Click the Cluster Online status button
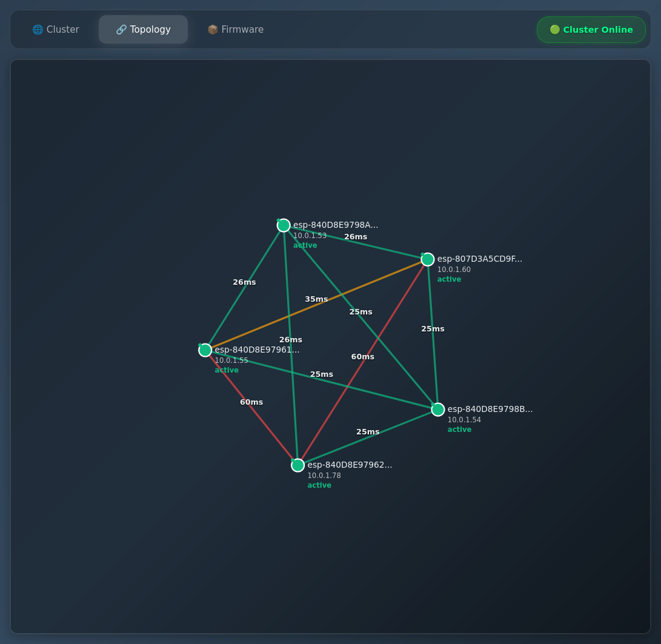This screenshot has width=661, height=644. pos(591,30)
